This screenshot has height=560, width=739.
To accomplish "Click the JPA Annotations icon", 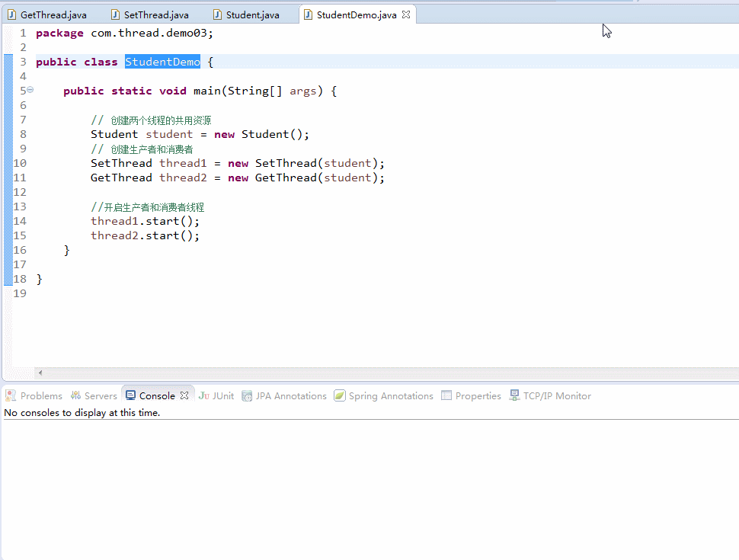I will tap(247, 395).
